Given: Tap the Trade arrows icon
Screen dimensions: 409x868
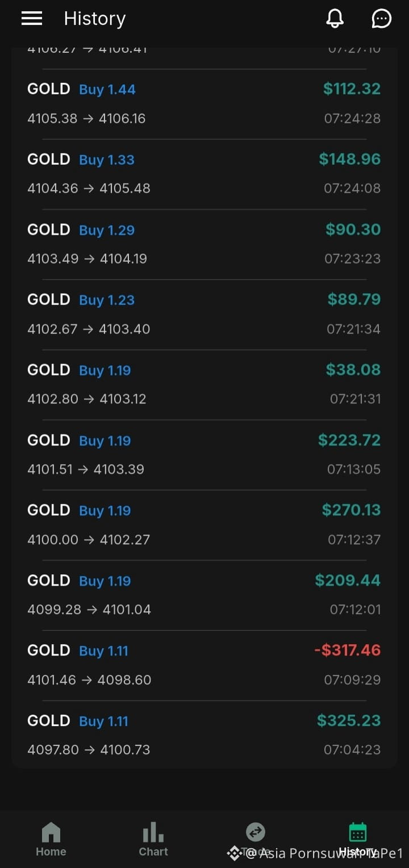Looking at the screenshot, I should tap(256, 833).
